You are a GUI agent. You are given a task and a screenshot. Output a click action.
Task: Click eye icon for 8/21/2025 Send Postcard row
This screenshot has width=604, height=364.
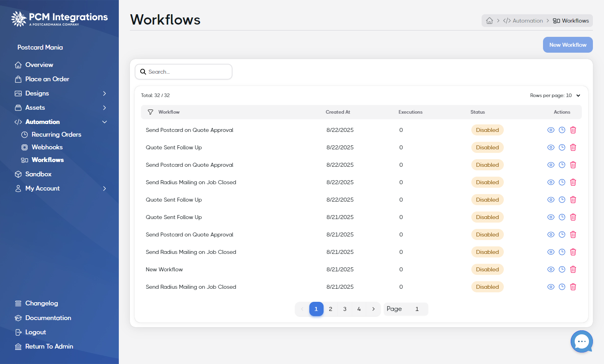551,234
